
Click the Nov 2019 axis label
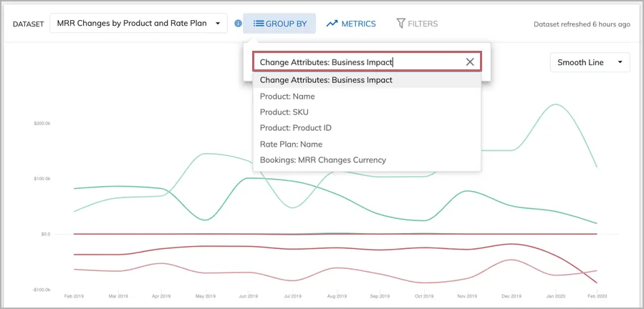point(467,296)
